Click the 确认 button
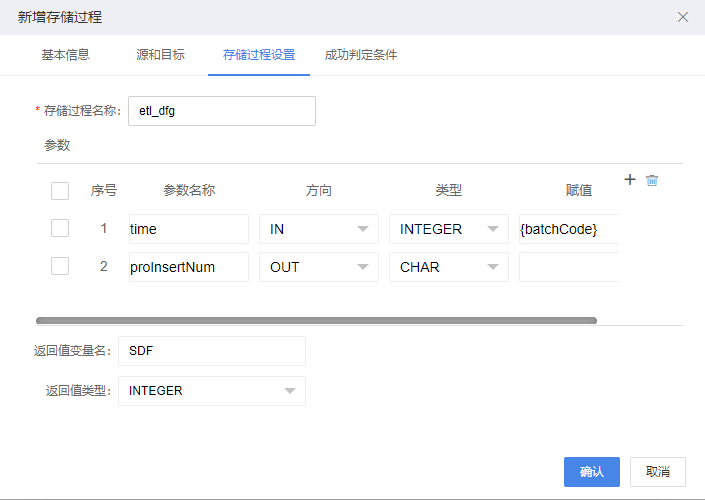The image size is (705, 500). tap(592, 472)
